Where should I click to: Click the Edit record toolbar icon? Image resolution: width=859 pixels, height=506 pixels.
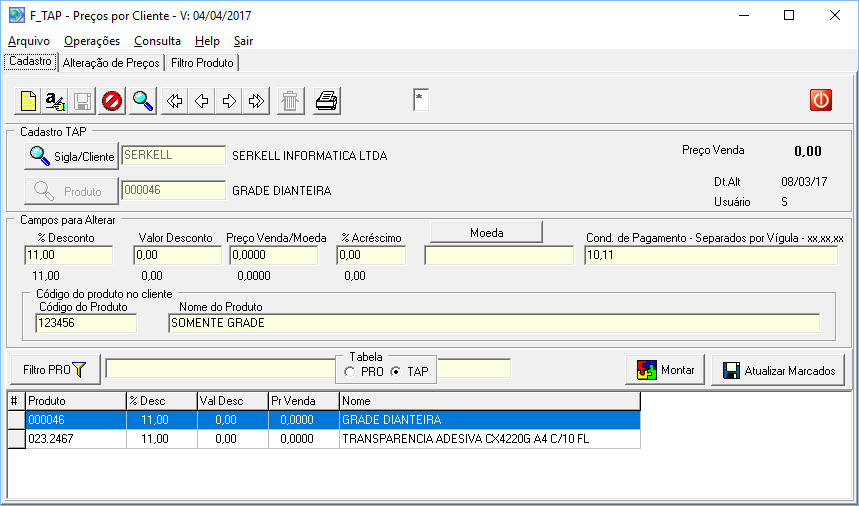coord(55,101)
